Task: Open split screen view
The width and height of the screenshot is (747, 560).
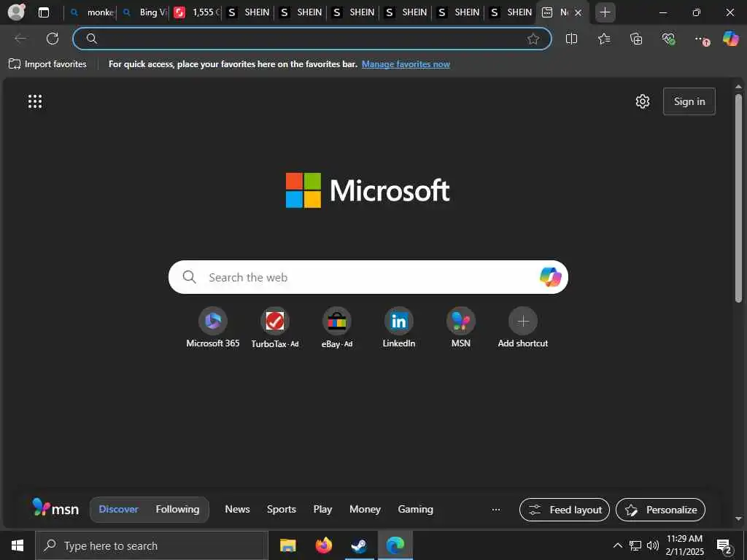Action: (x=571, y=39)
